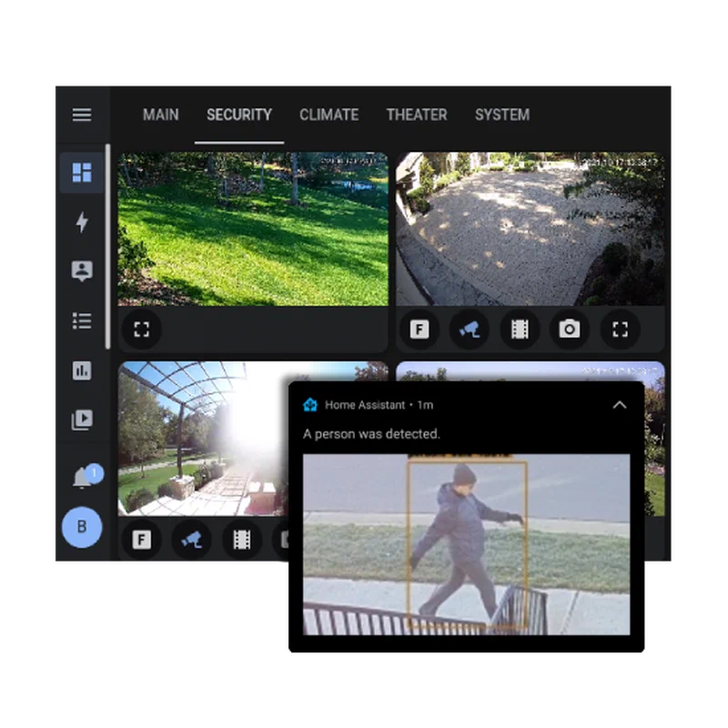Select the Energy lightning icon in sidebar
This screenshot has width=728, height=728.
pyautogui.click(x=82, y=224)
